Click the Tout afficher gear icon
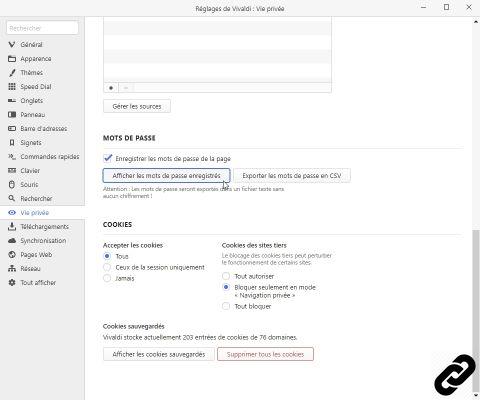Image resolution: width=480 pixels, height=400 pixels. [12, 283]
